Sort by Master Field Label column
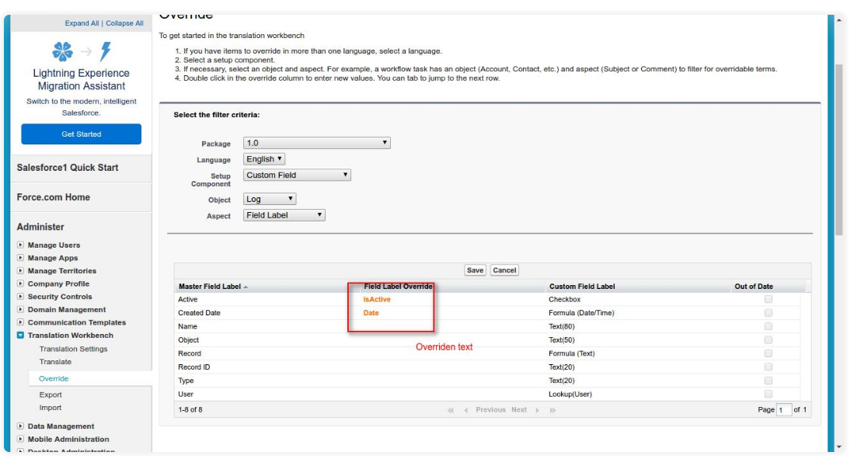The width and height of the screenshot is (868, 473). (210, 287)
